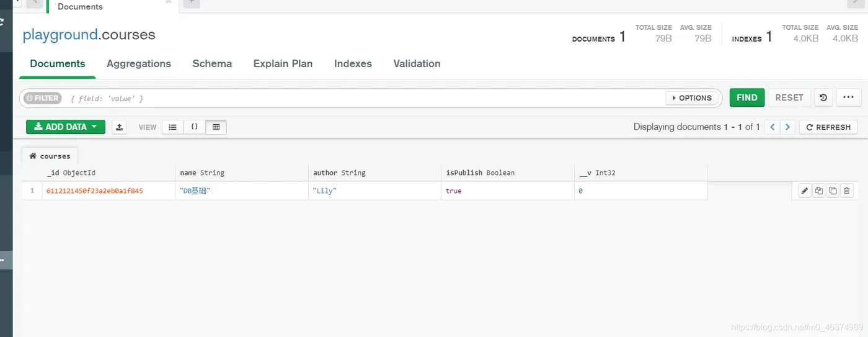Go to next page of documents
This screenshot has height=337, width=868.
click(787, 127)
